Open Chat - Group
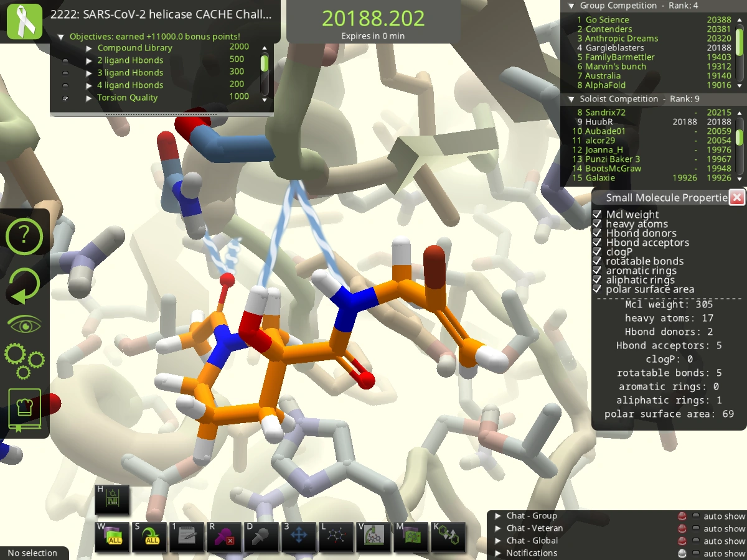This screenshot has width=747, height=560. tap(497, 516)
